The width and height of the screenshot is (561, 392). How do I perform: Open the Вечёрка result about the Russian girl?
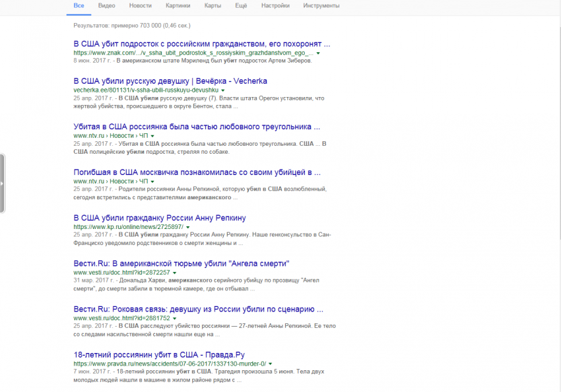point(170,81)
